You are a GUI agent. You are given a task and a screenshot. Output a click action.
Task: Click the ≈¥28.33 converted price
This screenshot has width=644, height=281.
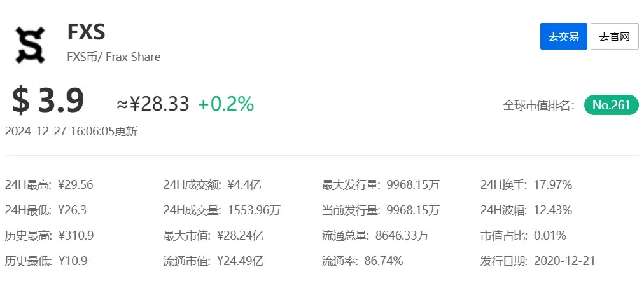click(153, 104)
